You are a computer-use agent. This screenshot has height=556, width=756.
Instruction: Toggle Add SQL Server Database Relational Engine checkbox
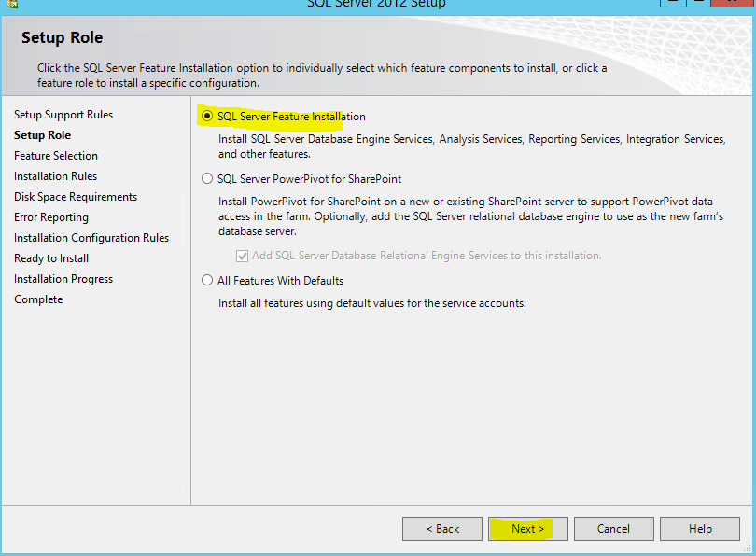point(242,256)
